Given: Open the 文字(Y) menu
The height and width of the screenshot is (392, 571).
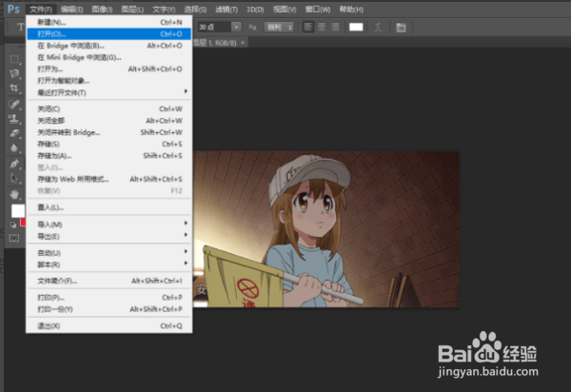Looking at the screenshot, I should (164, 10).
